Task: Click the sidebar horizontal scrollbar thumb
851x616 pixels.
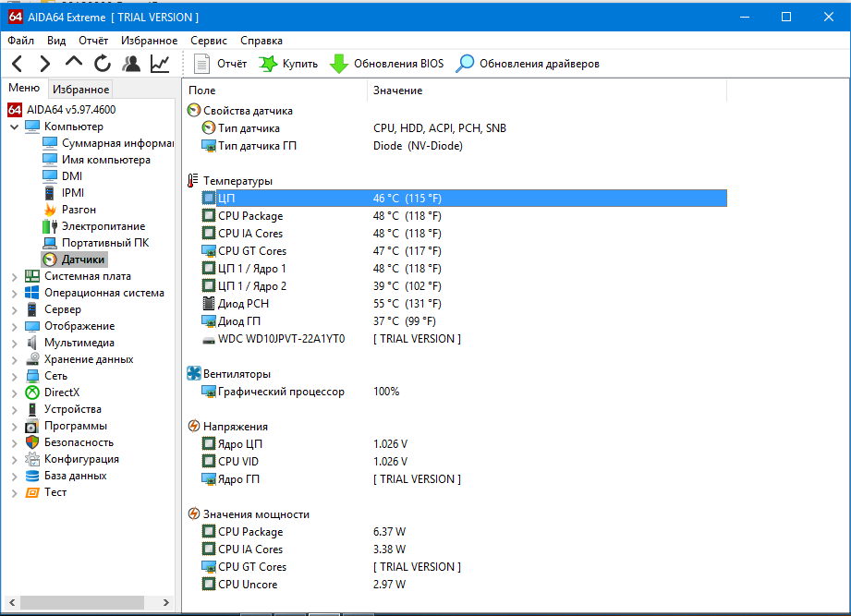Action: 82,602
